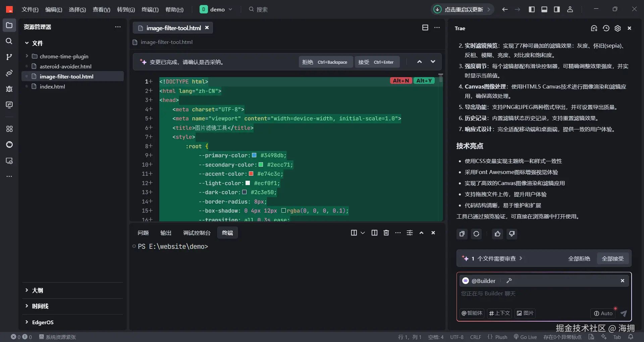Toggle the bottom panel visibility
The width and height of the screenshot is (644, 342).
(x=544, y=9)
